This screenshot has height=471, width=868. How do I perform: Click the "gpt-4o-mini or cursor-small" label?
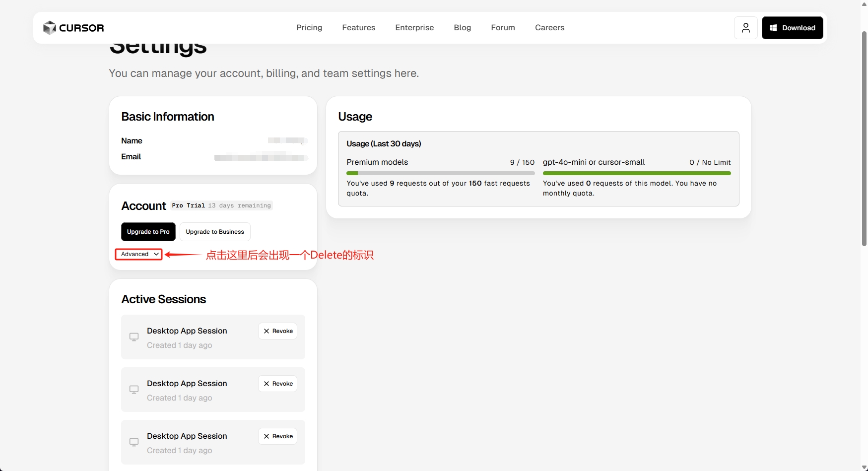pyautogui.click(x=594, y=162)
